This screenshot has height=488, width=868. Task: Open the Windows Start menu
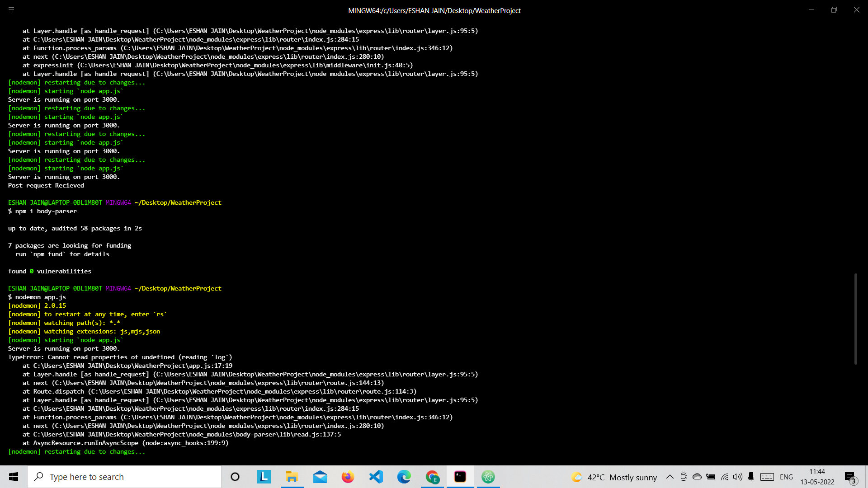tap(13, 477)
